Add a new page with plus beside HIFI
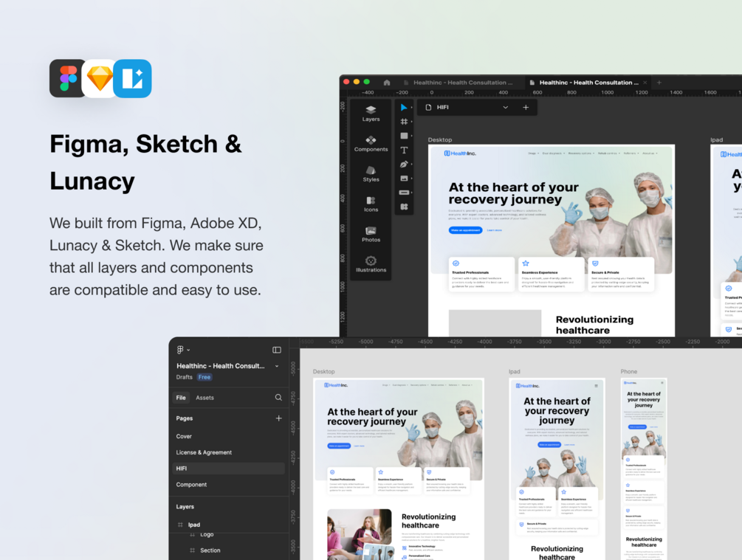 coord(526,108)
